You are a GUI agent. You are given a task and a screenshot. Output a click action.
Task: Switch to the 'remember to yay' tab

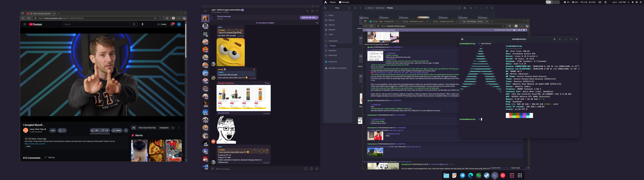coord(414,22)
